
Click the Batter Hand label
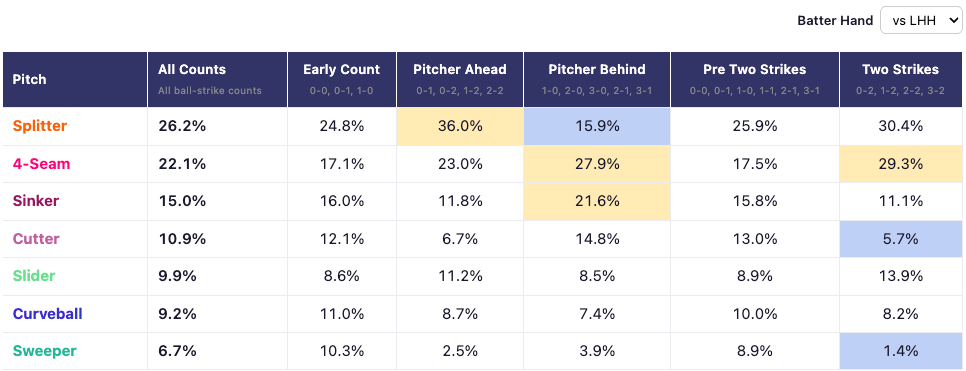coord(835,20)
